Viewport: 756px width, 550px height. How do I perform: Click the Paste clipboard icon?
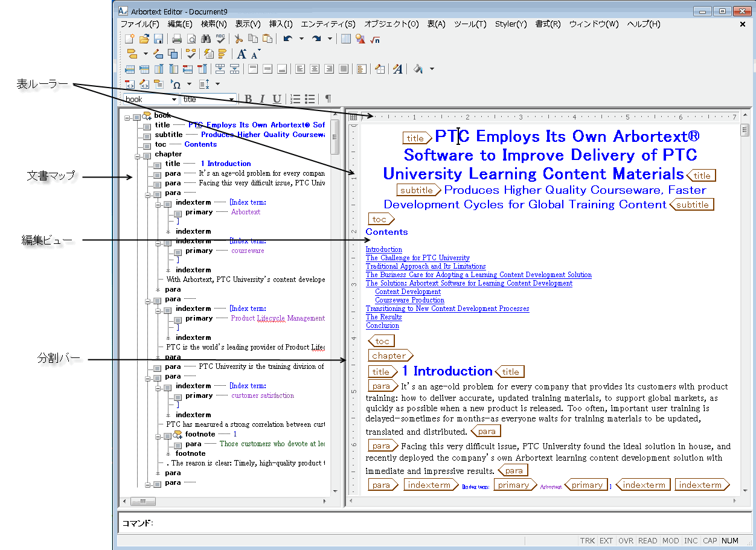coord(267,39)
